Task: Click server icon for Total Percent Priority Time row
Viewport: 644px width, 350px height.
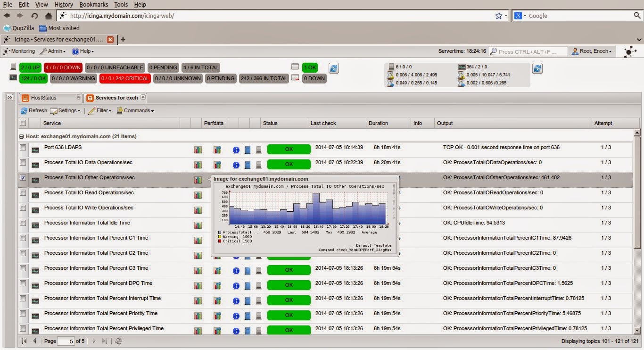Action: [258, 316]
